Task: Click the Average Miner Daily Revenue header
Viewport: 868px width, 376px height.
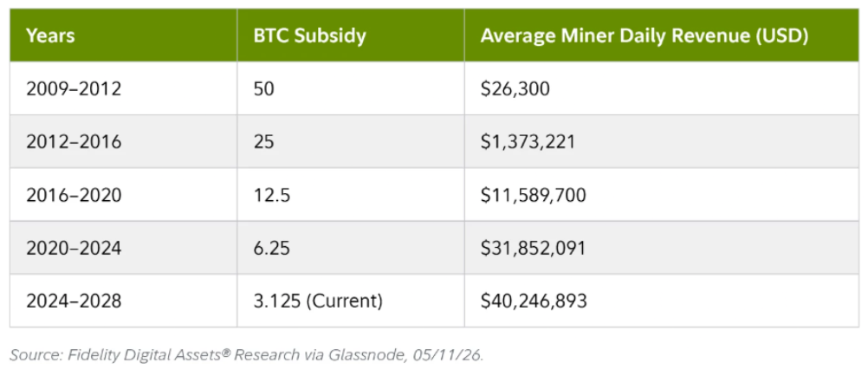Action: (x=662, y=36)
